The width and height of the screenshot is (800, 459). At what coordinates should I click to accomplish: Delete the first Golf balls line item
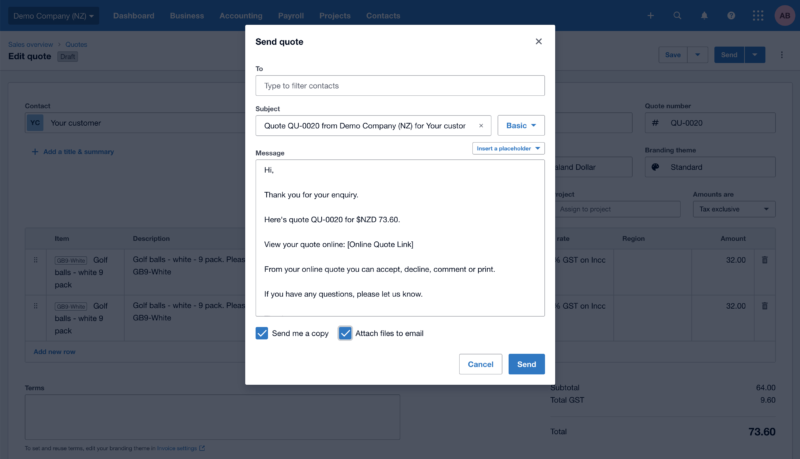764,260
